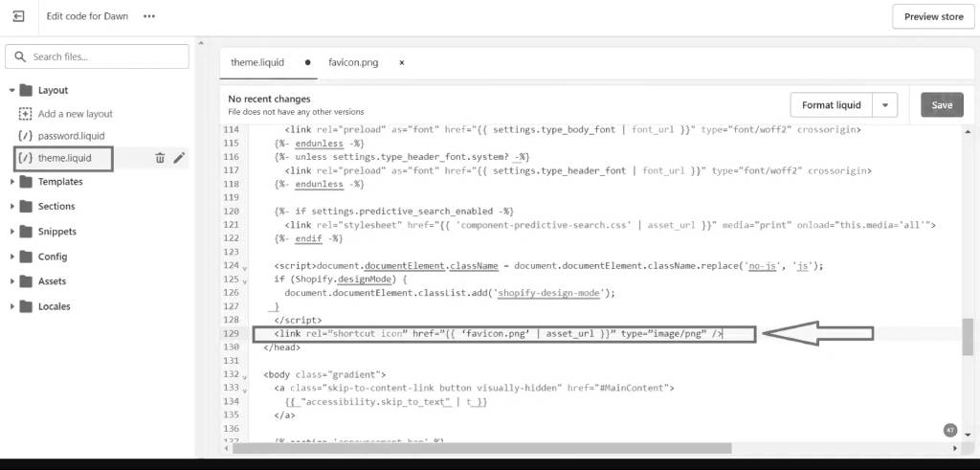The width and height of the screenshot is (980, 470).
Task: Fold code at line 133
Action: tap(244, 390)
